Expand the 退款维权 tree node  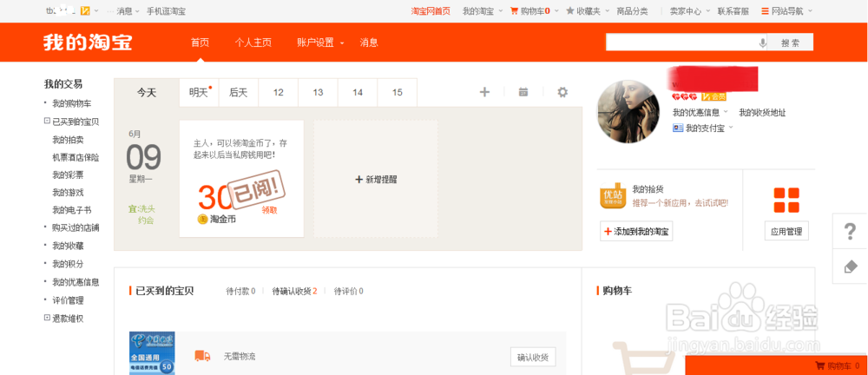[47, 318]
